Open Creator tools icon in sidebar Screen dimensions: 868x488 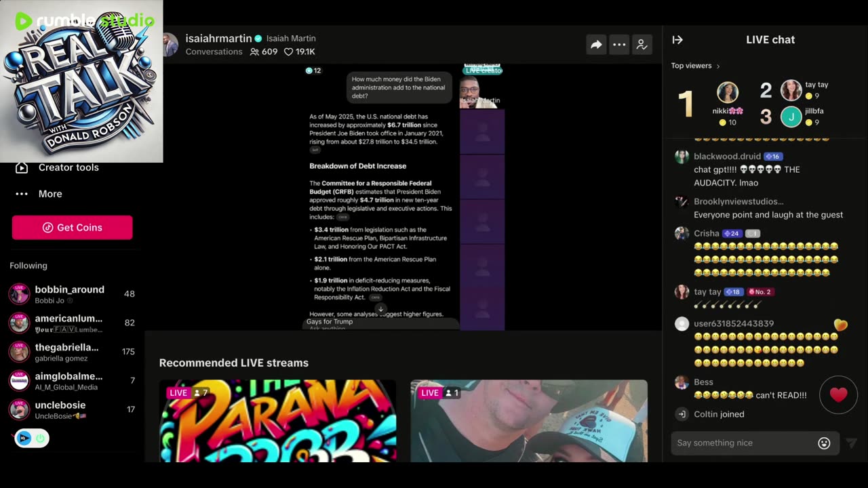pos(22,167)
